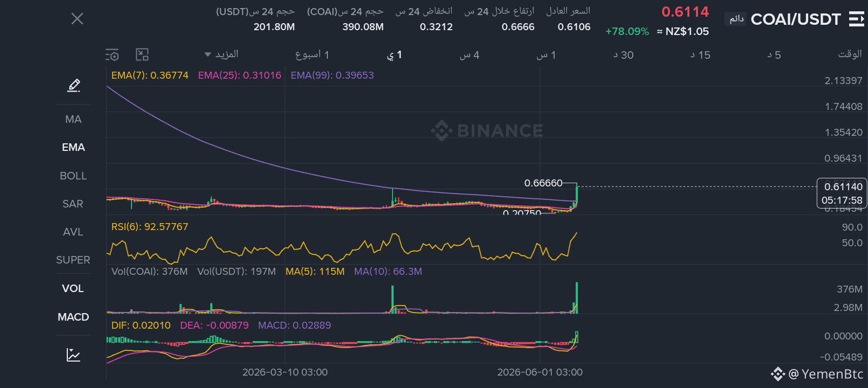868x388 pixels.
Task: Tap the 2026-06-01 03:00 date label
Action: 540,372
